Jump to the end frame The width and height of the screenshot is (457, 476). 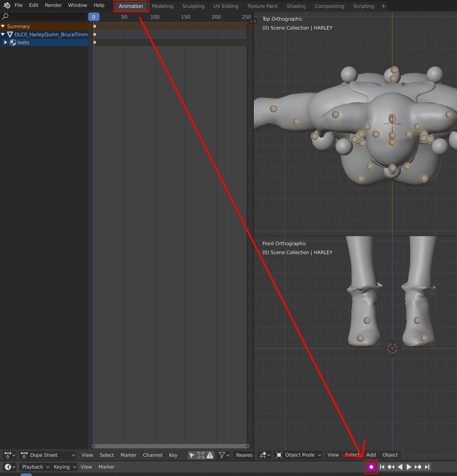[427, 467]
